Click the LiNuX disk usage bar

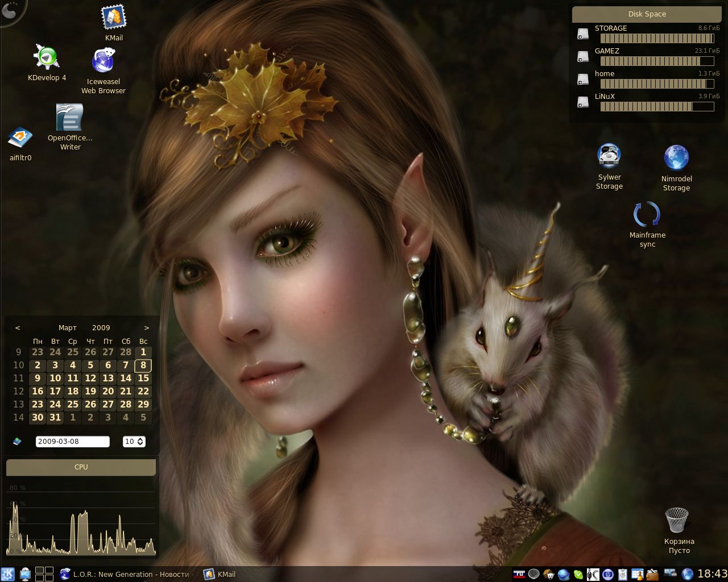pyautogui.click(x=657, y=107)
